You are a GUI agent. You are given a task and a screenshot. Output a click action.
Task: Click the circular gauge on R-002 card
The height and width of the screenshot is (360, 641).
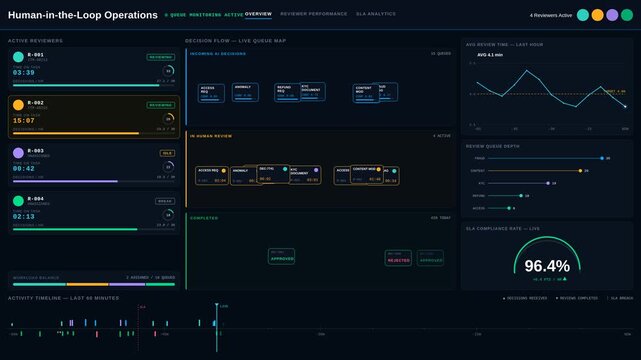[x=168, y=119]
